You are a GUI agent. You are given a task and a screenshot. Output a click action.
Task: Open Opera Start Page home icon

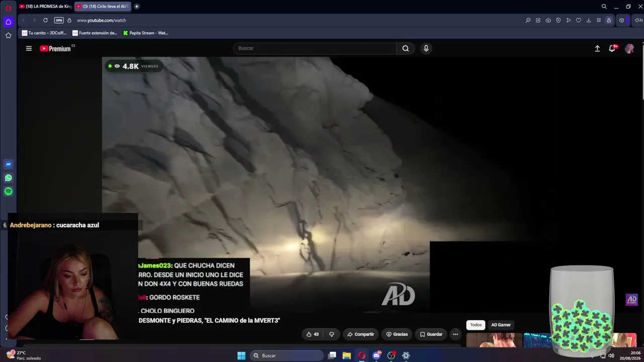click(x=8, y=22)
